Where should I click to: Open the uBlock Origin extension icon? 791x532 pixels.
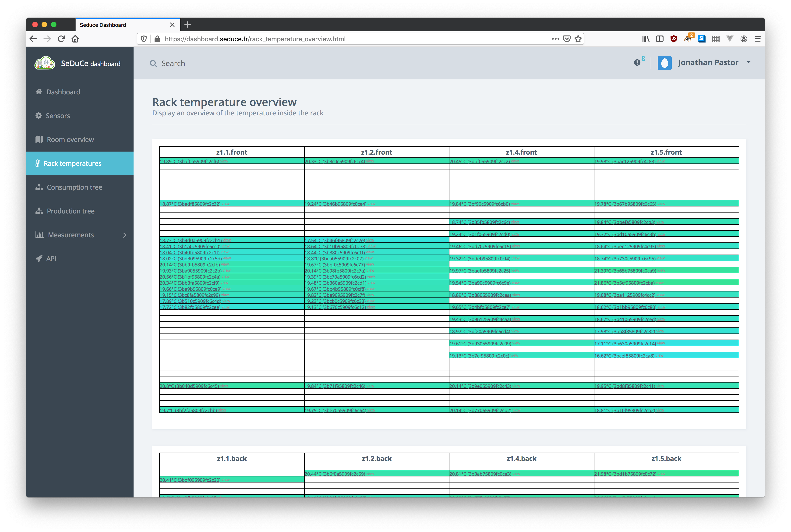[x=674, y=39]
